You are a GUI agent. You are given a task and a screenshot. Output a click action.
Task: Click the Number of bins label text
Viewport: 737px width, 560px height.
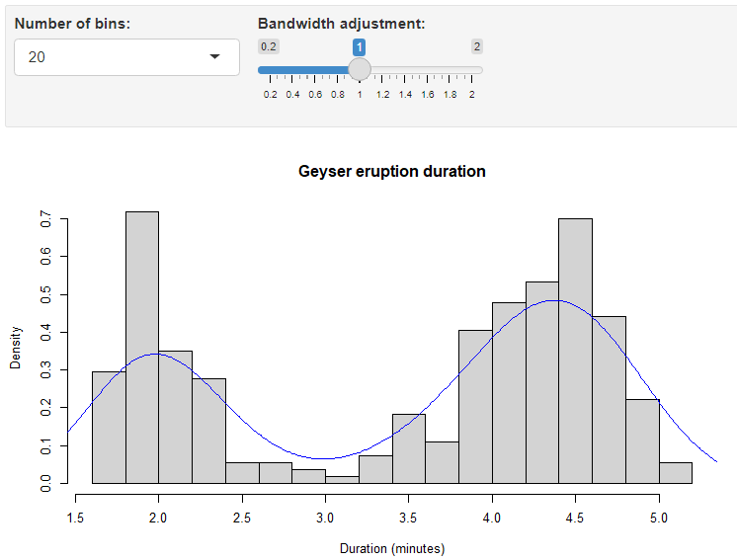72,23
